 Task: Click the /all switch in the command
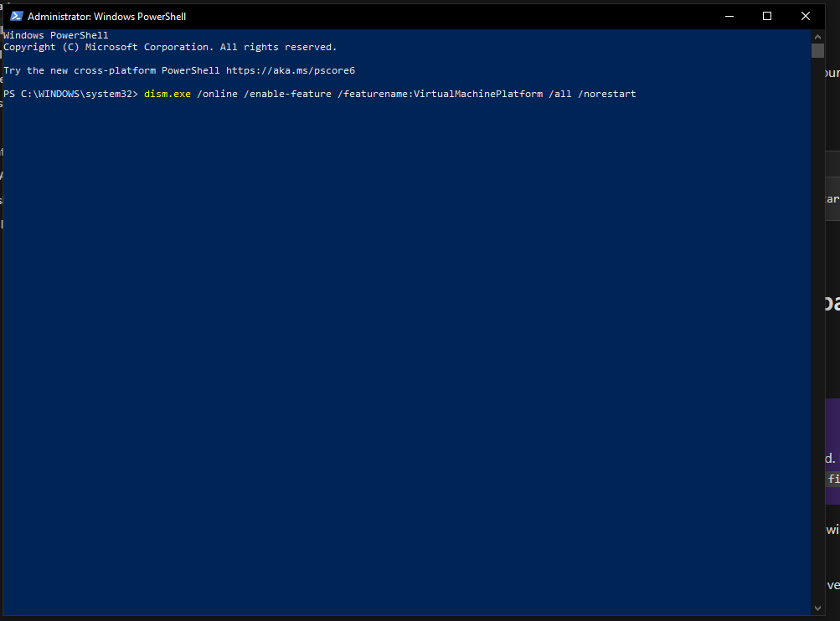tap(560, 94)
